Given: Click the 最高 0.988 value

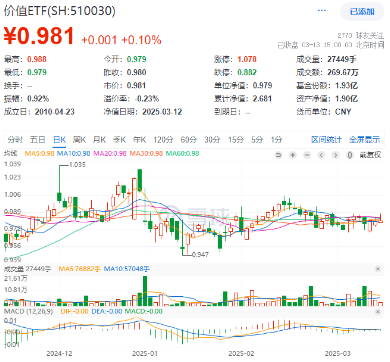Looking at the screenshot, I should pyautogui.click(x=37, y=59).
